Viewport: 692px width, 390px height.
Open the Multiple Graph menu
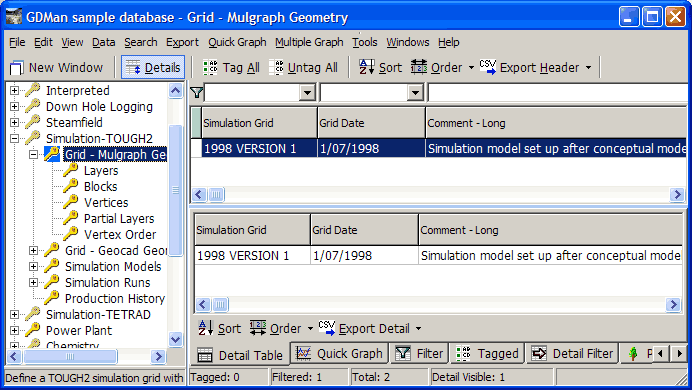(309, 42)
